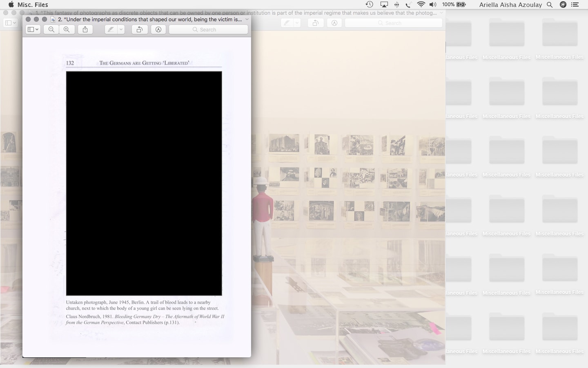Expand the front window title chevron

coord(247,19)
